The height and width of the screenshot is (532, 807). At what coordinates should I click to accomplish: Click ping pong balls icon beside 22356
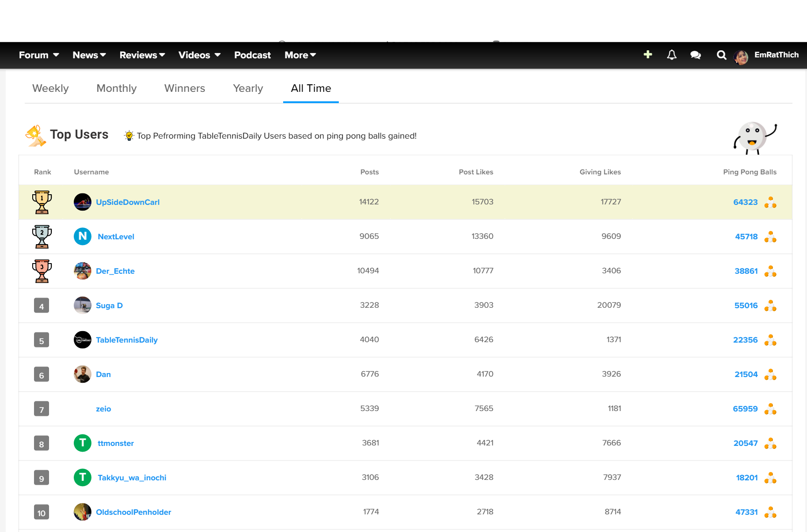tap(770, 340)
